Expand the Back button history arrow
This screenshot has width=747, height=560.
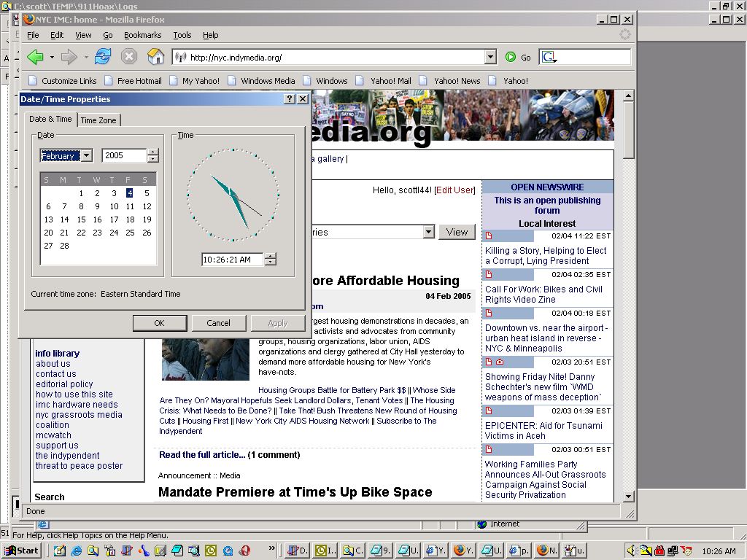tap(52, 57)
